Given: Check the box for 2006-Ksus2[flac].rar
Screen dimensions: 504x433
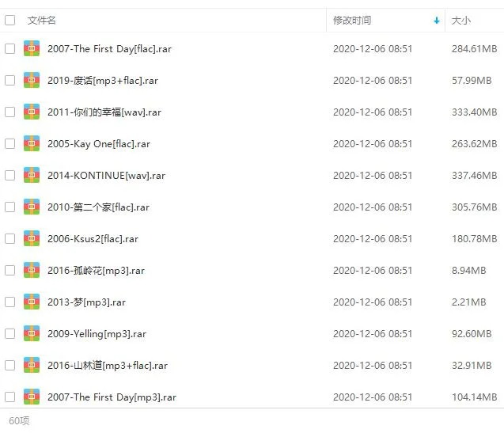Looking at the screenshot, I should (10, 239).
